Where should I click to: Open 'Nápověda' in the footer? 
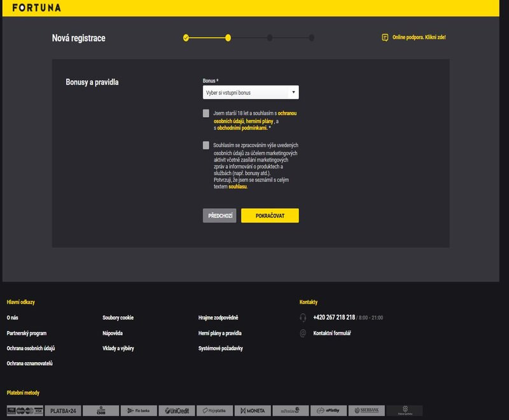point(113,333)
